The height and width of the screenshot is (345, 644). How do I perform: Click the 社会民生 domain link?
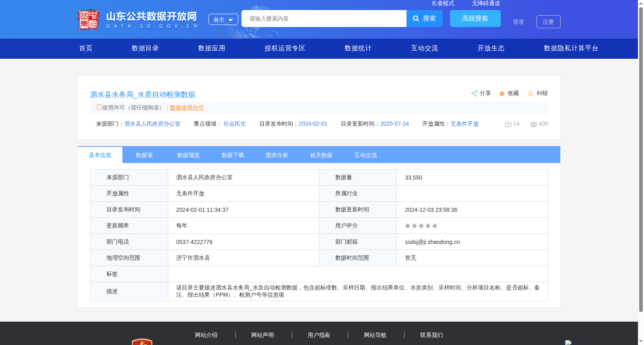point(235,124)
